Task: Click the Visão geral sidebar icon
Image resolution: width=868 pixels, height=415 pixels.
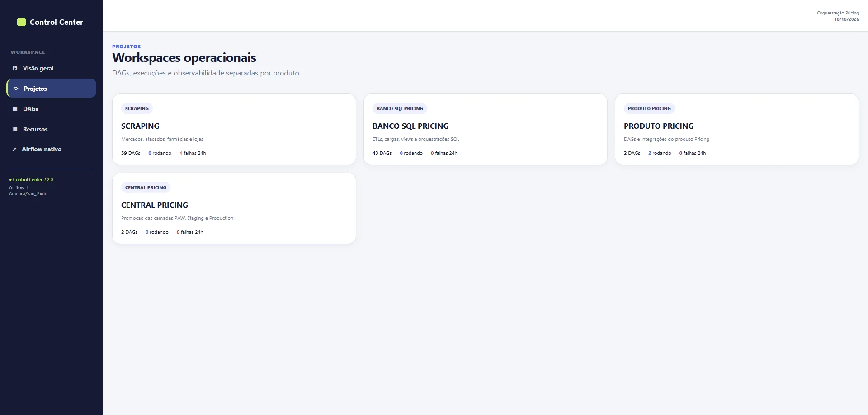Action: 15,68
